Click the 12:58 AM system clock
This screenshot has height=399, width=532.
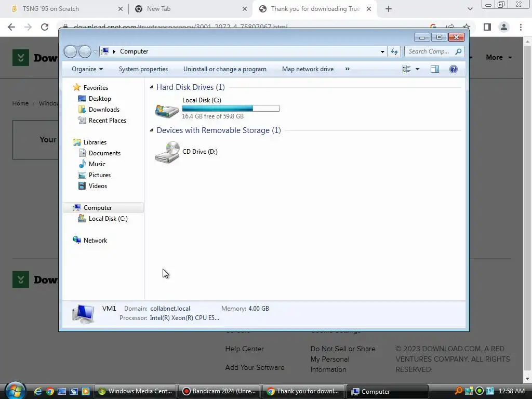click(x=512, y=392)
